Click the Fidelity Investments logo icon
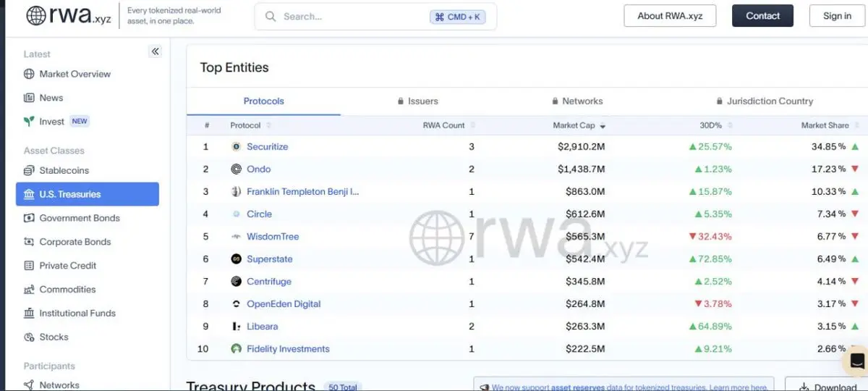868x391 pixels. coord(236,349)
